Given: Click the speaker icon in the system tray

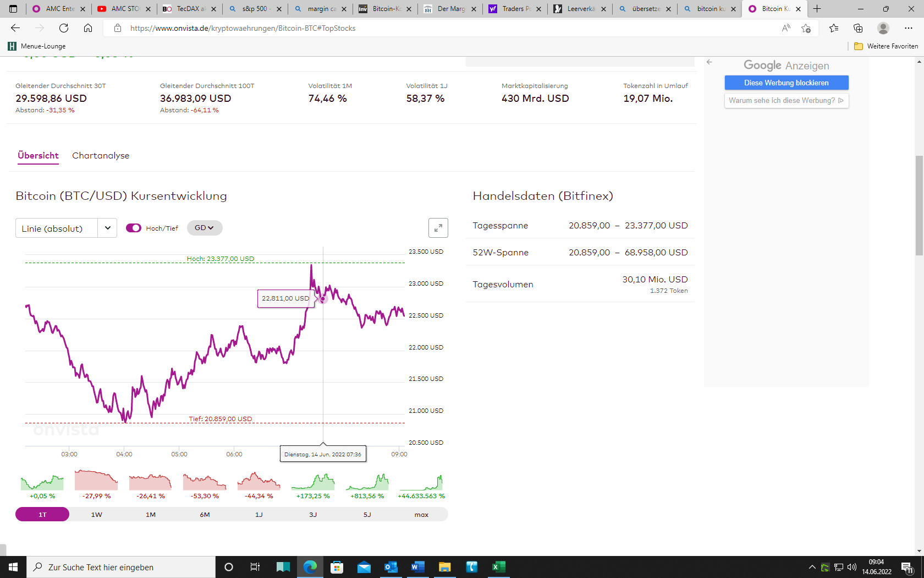Looking at the screenshot, I should pos(853,567).
